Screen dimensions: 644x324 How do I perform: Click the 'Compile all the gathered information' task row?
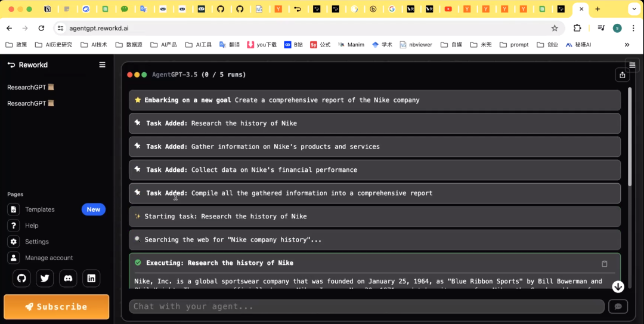[x=374, y=193]
